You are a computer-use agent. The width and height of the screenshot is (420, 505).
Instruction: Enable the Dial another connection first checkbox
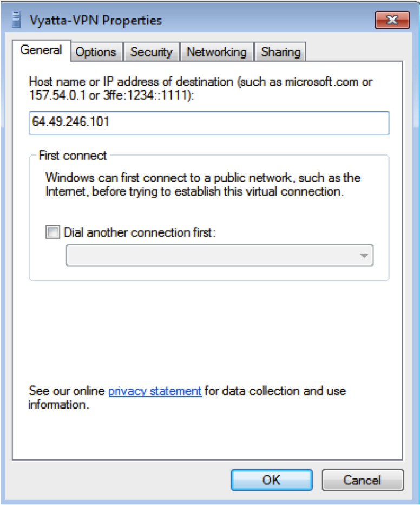[x=52, y=232]
